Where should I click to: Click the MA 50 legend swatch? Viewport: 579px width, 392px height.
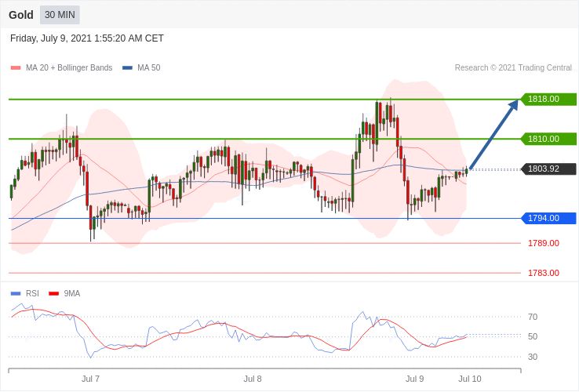(x=127, y=68)
